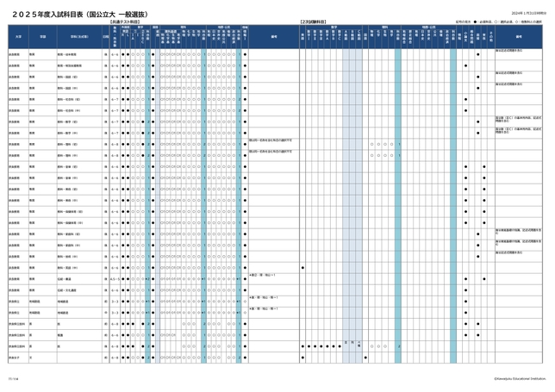The image size is (555, 392).
Task: Click the 理科 group header under 共通テスト科目
Action: click(x=183, y=27)
